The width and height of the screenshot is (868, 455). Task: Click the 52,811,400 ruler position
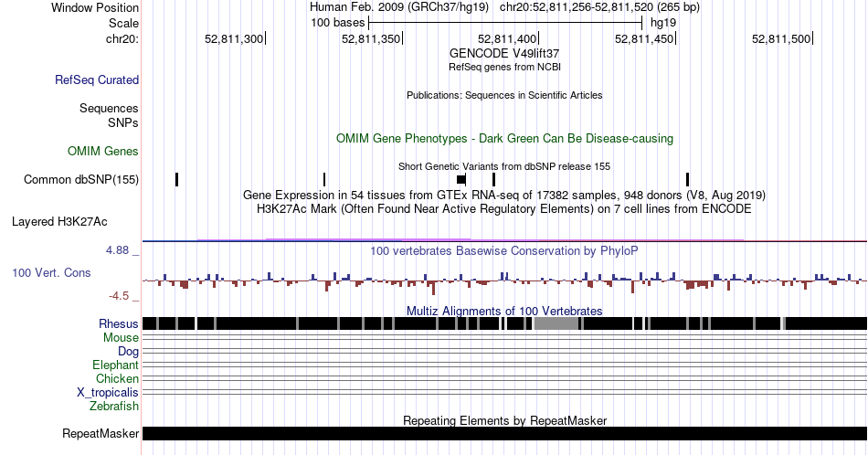508,38
